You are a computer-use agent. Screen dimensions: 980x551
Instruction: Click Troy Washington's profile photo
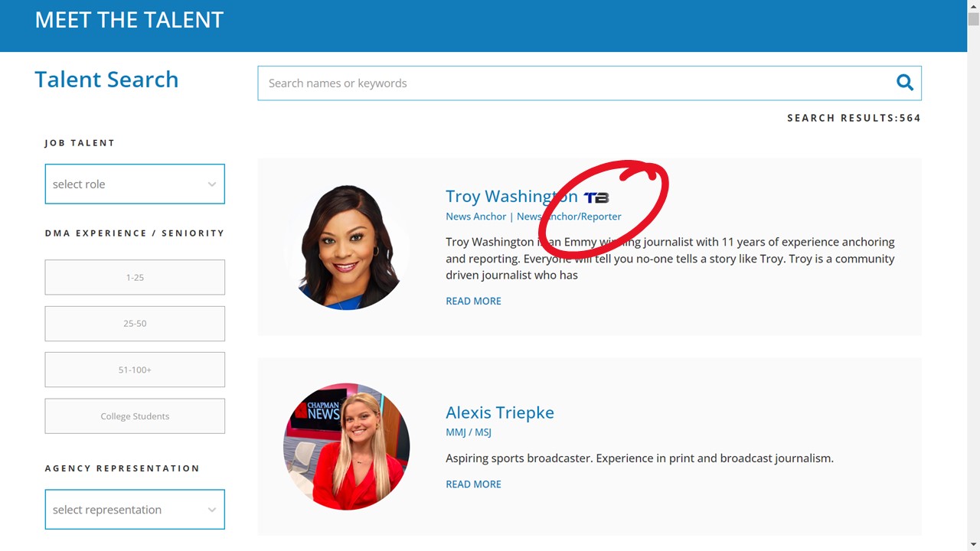point(347,247)
